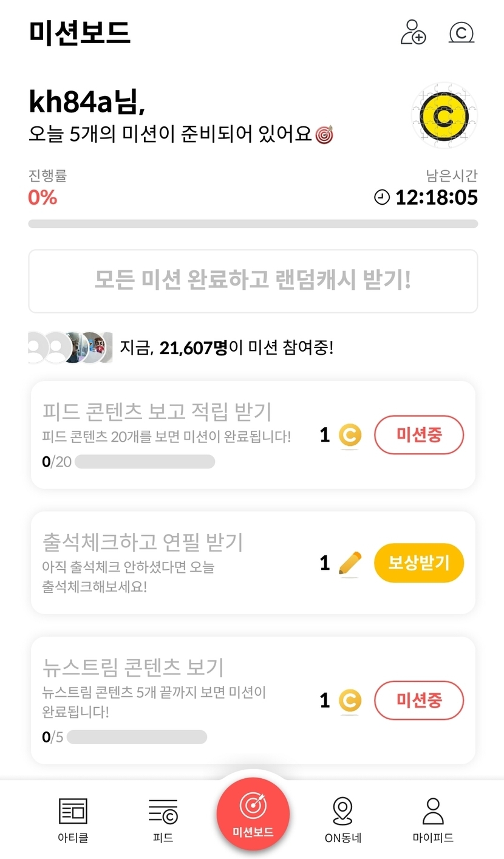Open the 뉴스트림 콘텐츠 보기 mission title

click(134, 667)
